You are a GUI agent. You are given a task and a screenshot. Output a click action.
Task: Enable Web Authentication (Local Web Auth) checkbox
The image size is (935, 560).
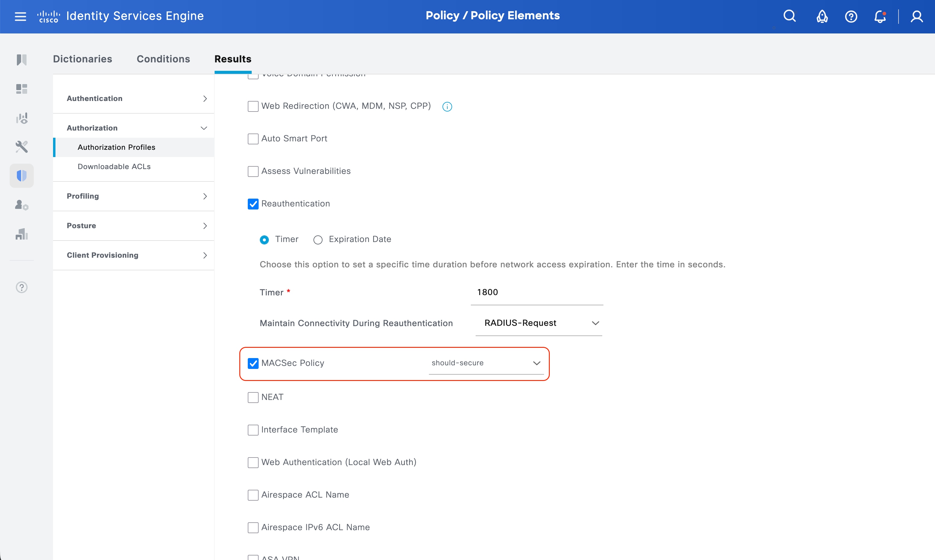(253, 462)
